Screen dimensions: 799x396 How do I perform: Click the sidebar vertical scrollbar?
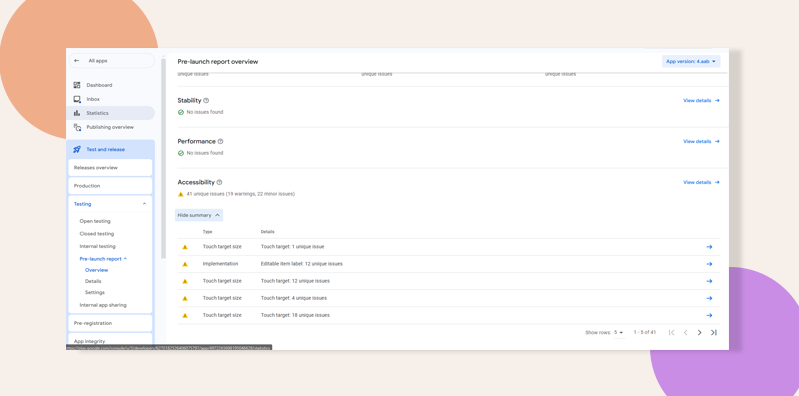coord(164,159)
